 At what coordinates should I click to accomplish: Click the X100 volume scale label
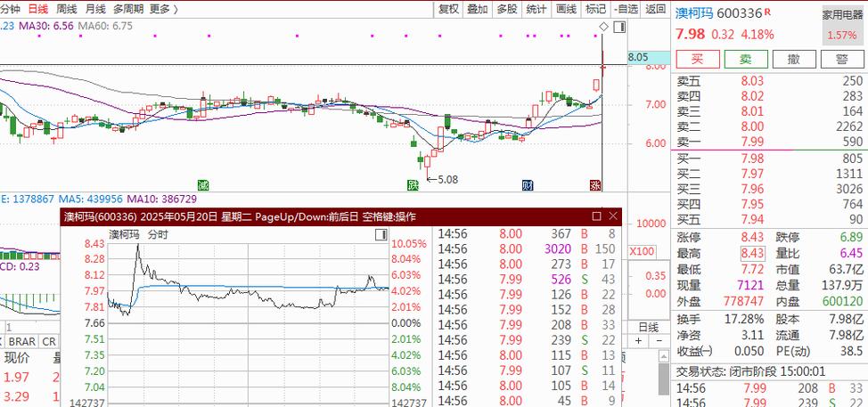point(642,251)
